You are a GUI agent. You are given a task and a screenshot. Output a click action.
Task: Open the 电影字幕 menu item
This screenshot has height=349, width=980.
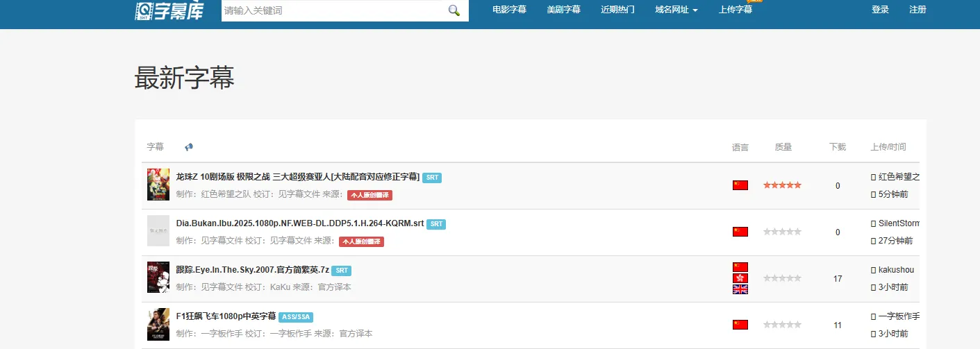pos(509,10)
